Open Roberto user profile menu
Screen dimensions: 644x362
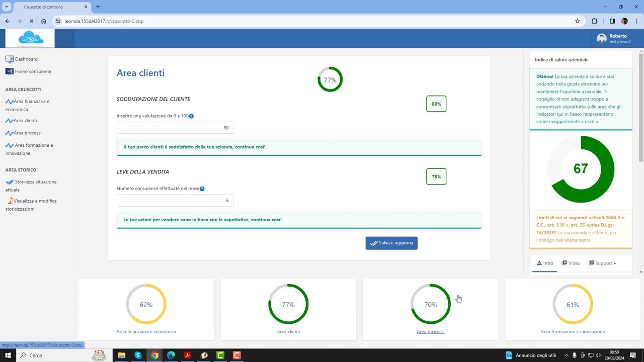pyautogui.click(x=614, y=39)
